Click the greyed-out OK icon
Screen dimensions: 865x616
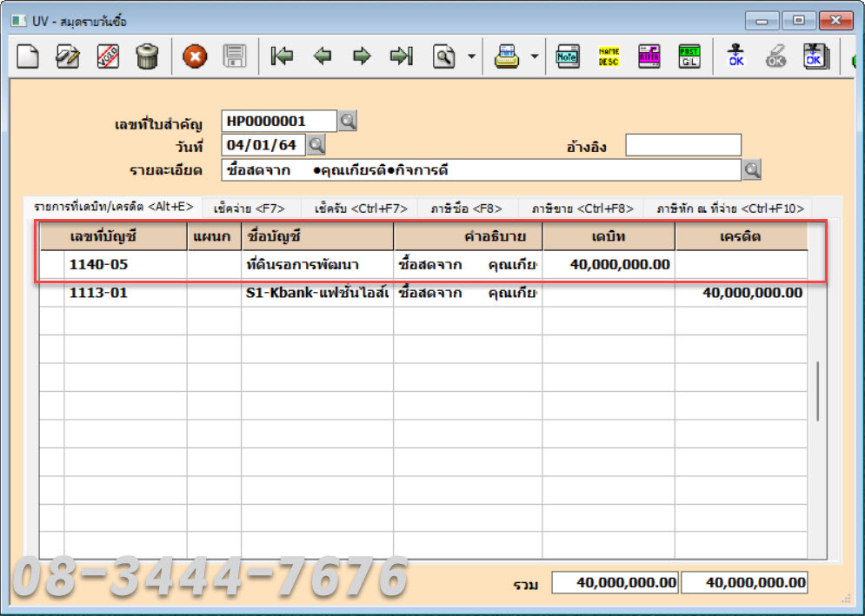(775, 56)
